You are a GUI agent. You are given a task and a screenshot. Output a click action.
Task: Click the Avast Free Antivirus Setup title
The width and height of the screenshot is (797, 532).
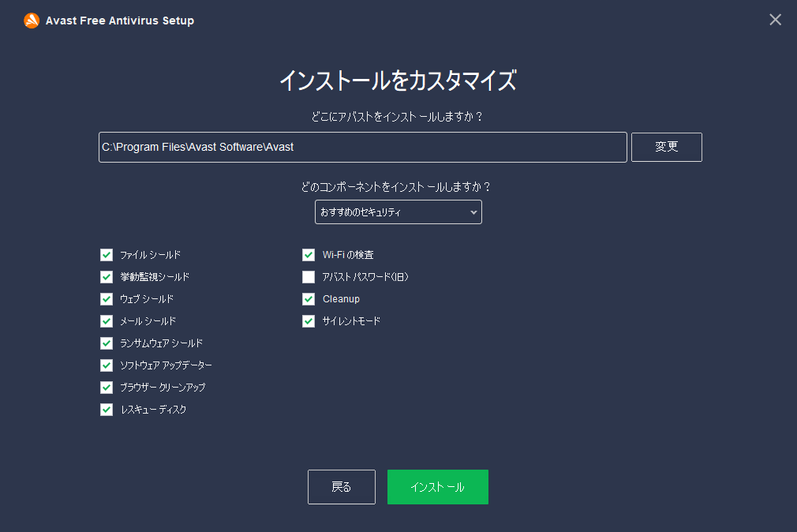pyautogui.click(x=120, y=21)
